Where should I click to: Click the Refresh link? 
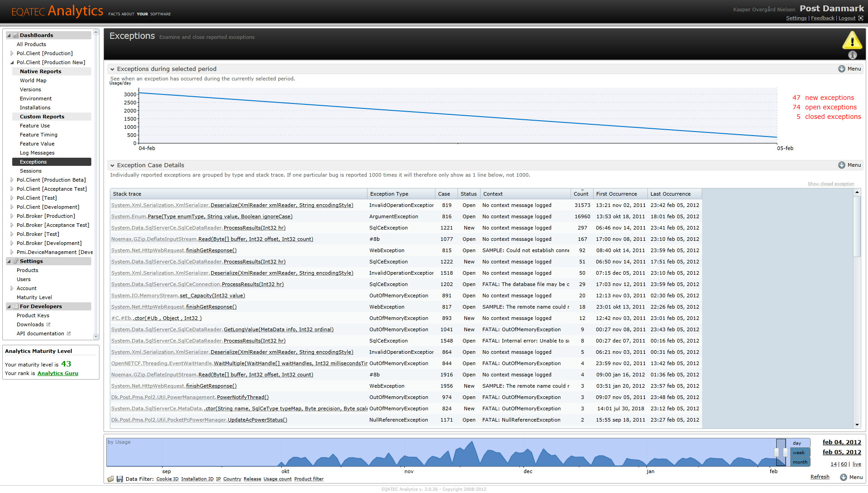(820, 477)
